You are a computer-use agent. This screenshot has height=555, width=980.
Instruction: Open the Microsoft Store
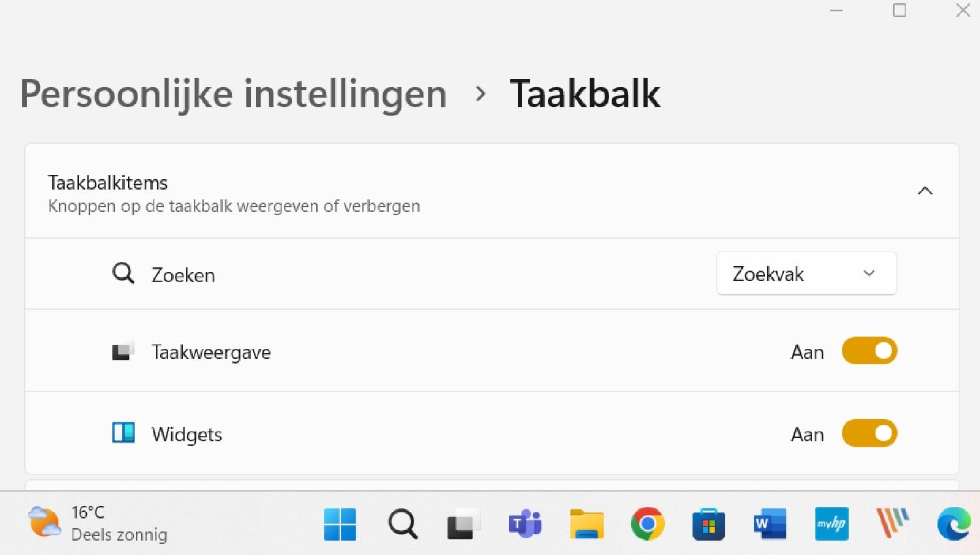pyautogui.click(x=708, y=524)
